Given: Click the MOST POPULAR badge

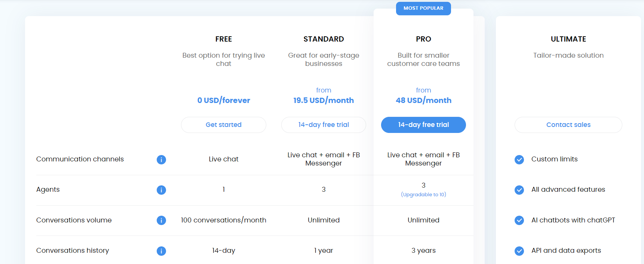Looking at the screenshot, I should coord(423,8).
